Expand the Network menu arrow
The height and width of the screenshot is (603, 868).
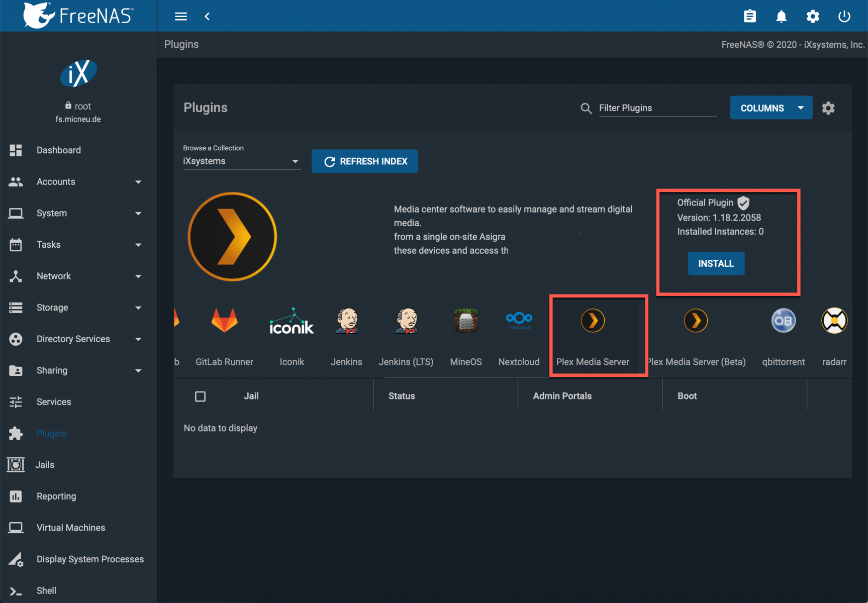(x=138, y=276)
